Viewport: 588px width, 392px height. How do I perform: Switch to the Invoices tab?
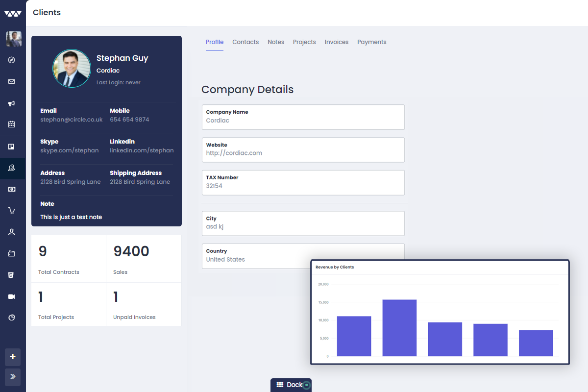click(336, 42)
